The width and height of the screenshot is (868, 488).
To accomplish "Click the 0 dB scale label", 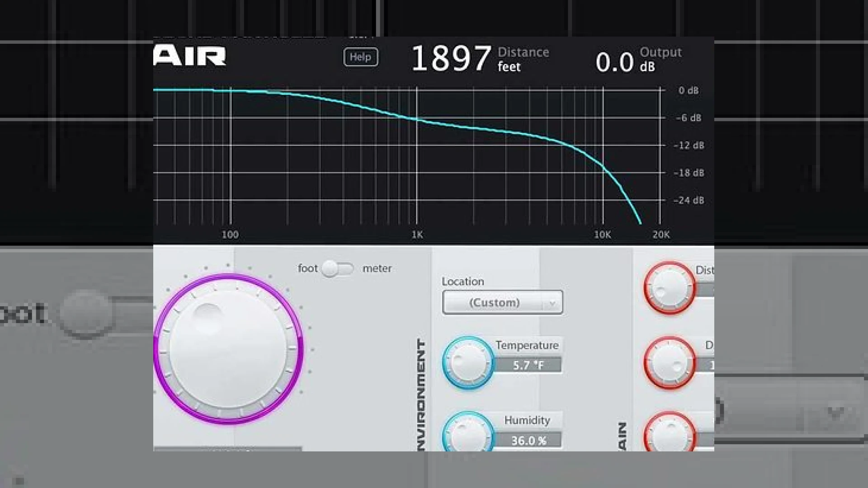I will pyautogui.click(x=689, y=90).
